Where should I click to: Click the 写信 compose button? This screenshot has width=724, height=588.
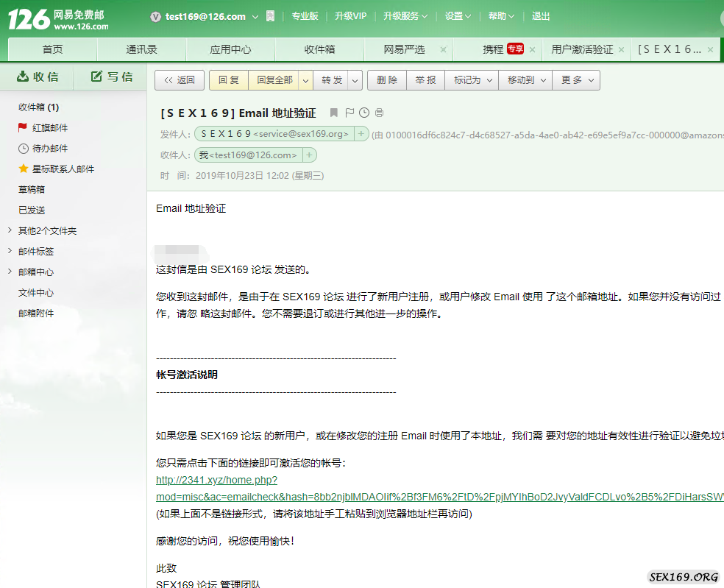(112, 77)
